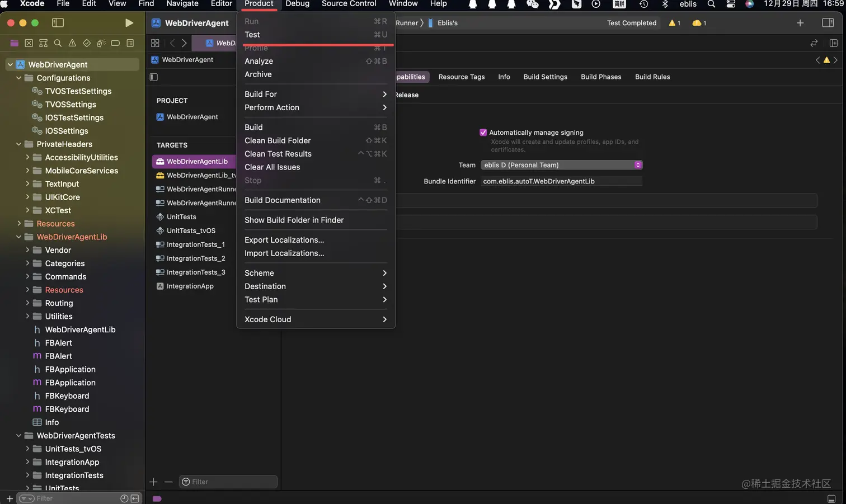The image size is (846, 504).
Task: Toggle the inspector panel icon
Action: tap(828, 23)
